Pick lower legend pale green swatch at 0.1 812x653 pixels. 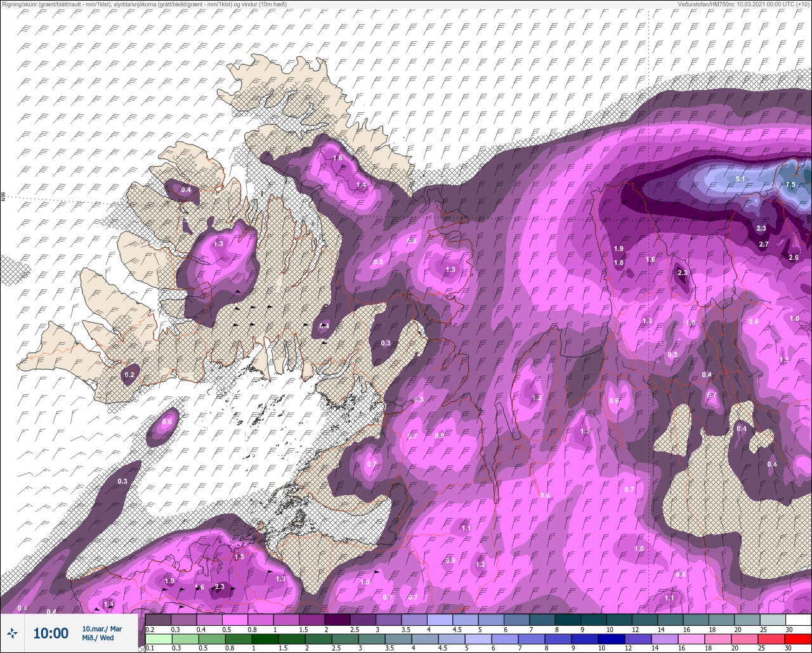(158, 639)
